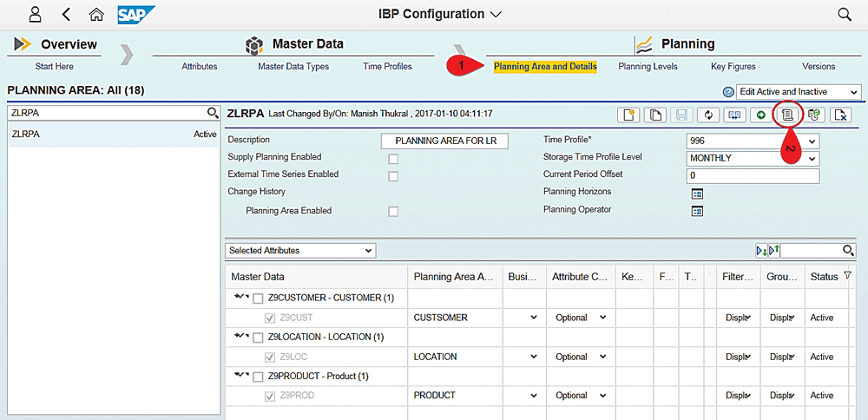Open Attribute Category dropdown for CUSTSOMER row
The height and width of the screenshot is (420, 868).
click(582, 318)
